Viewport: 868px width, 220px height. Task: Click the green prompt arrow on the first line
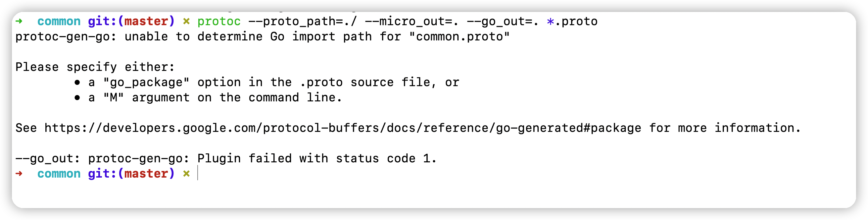coord(19,21)
